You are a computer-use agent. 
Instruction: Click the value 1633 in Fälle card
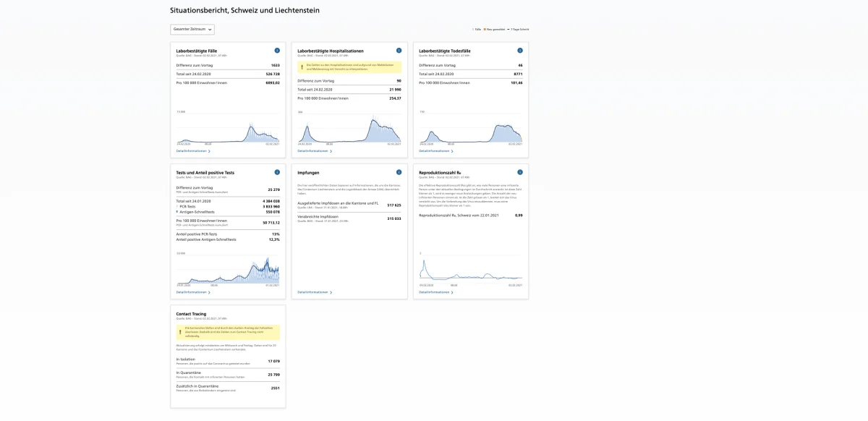coord(275,65)
